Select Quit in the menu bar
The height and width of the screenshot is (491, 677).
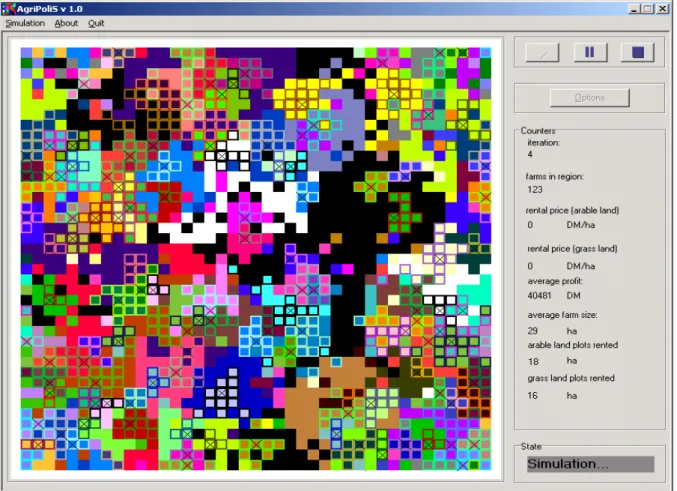coord(96,23)
